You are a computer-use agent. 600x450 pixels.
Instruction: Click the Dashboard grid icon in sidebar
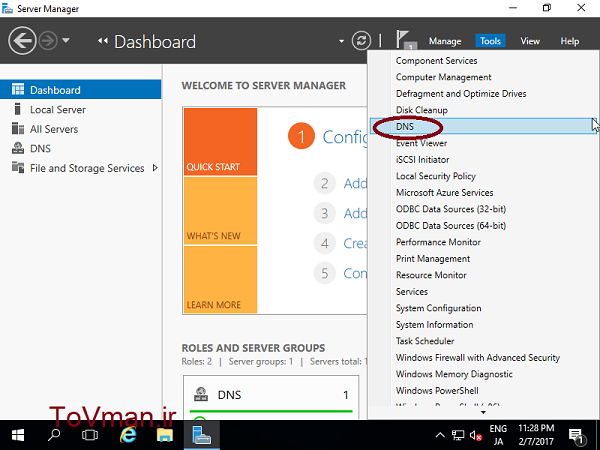[x=18, y=89]
